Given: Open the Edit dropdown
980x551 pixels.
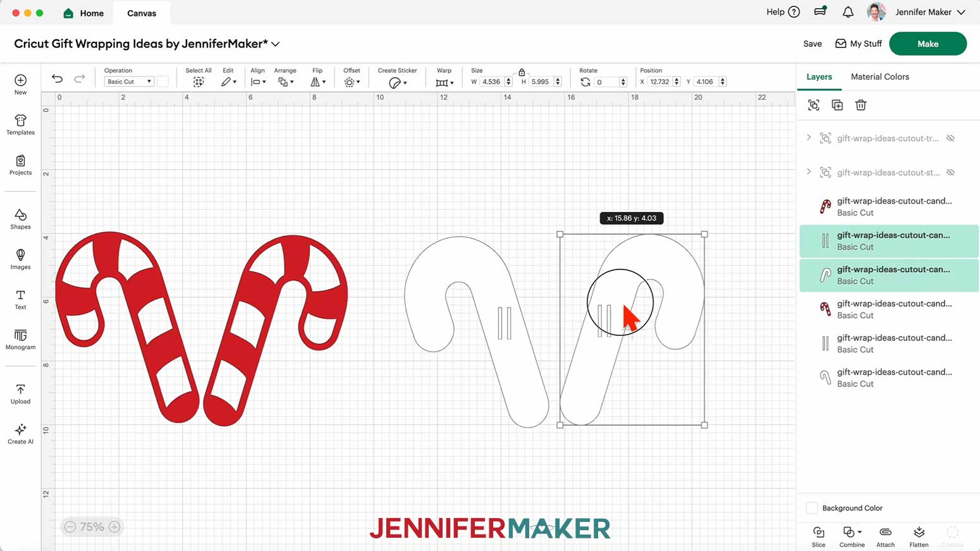Looking at the screenshot, I should (x=229, y=82).
